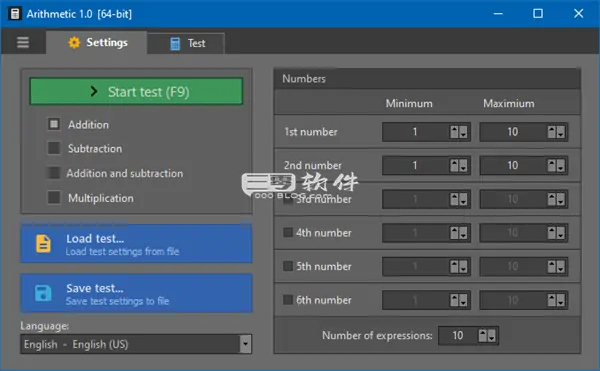Screen dimensions: 600x371
Task: Increase the 2nd number minimum value
Action: pyautogui.click(x=454, y=166)
